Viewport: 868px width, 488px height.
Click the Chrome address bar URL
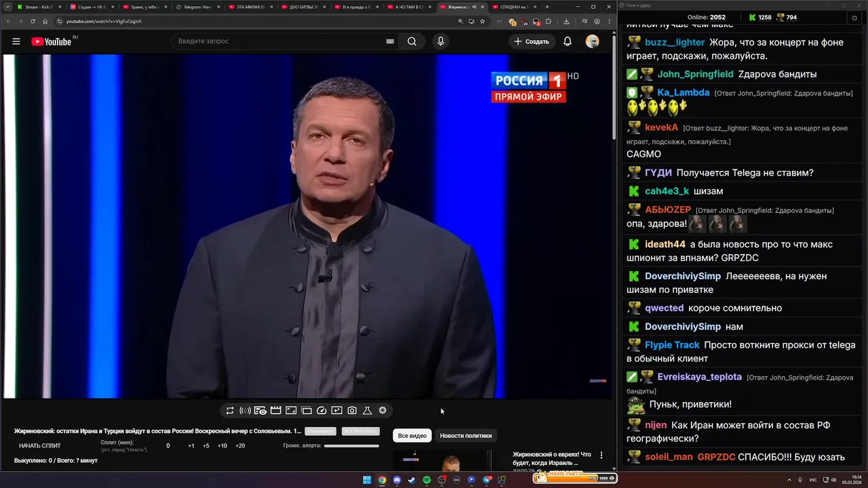pos(104,21)
